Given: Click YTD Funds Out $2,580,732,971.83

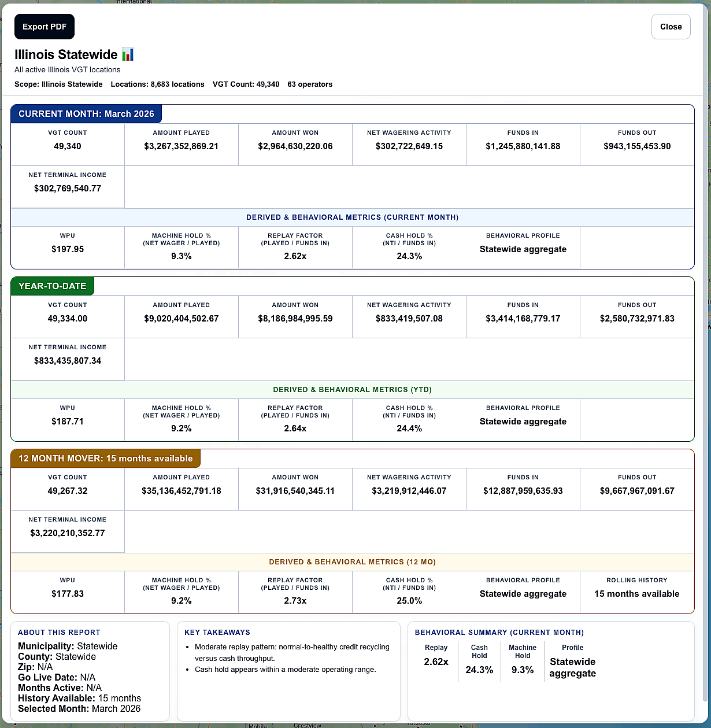Looking at the screenshot, I should pos(637,319).
